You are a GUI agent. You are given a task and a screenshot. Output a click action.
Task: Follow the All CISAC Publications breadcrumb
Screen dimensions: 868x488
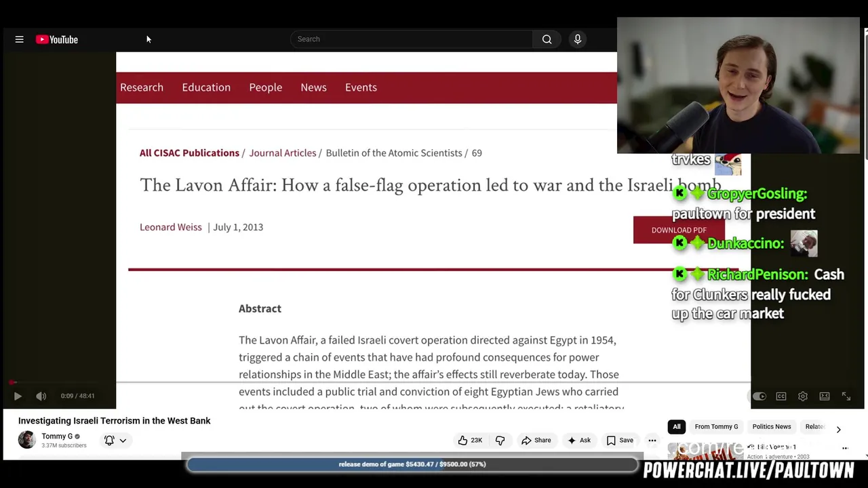(x=189, y=153)
